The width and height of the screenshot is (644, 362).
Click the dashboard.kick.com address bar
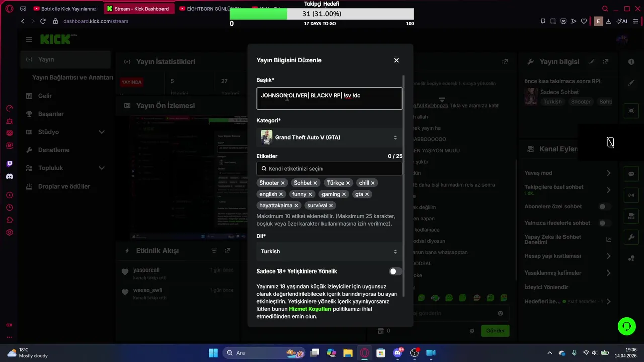tap(96, 21)
